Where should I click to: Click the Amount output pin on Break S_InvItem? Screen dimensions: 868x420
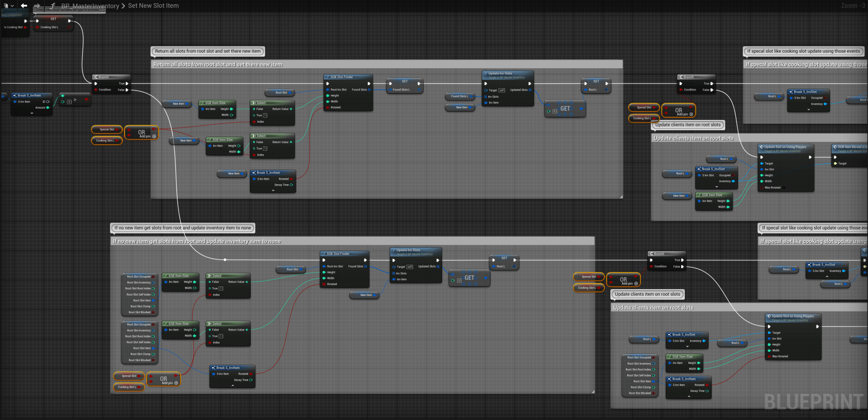point(48,108)
